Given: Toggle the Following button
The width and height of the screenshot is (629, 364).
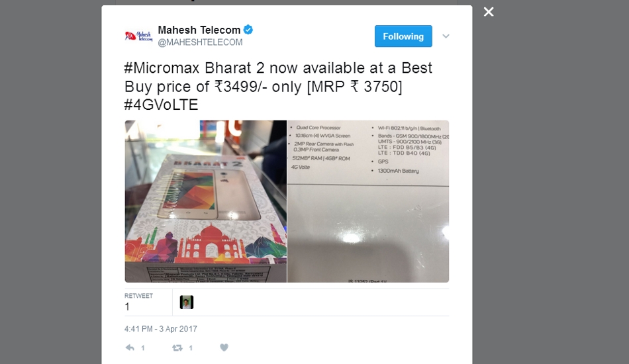Looking at the screenshot, I should pyautogui.click(x=403, y=36).
